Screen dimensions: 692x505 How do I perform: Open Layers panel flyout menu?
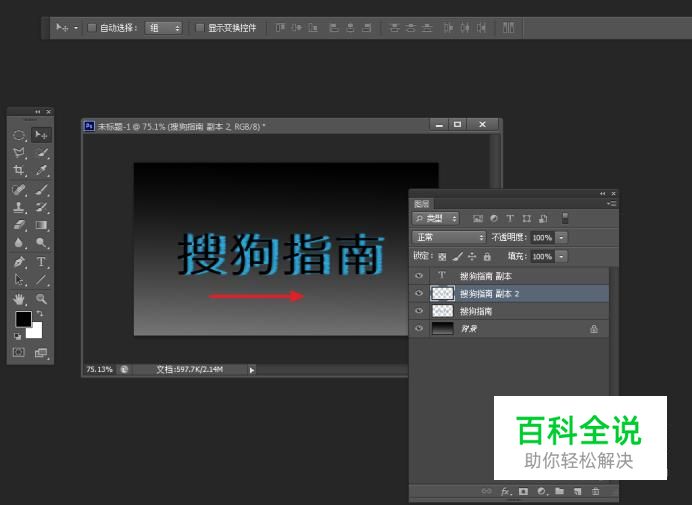coord(611,204)
